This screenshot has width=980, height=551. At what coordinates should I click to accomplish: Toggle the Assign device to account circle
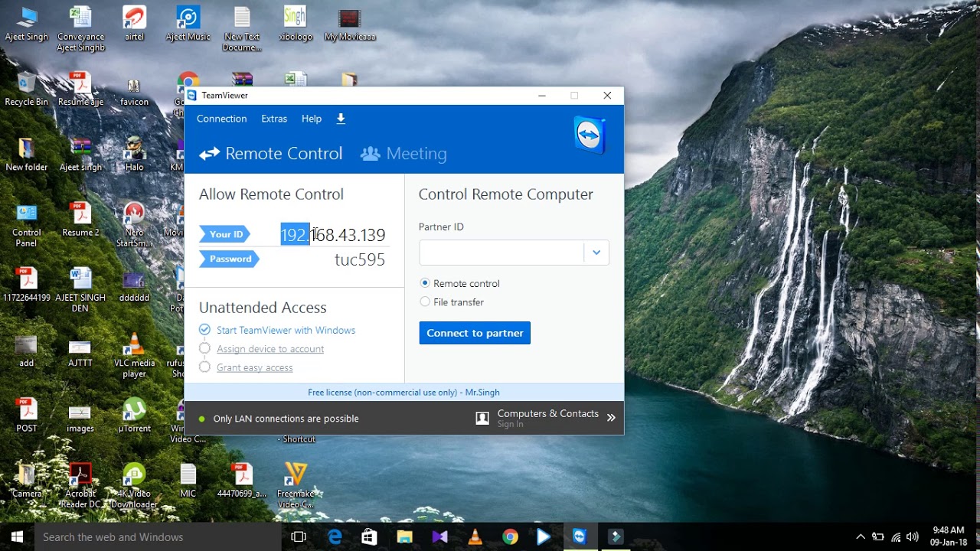[x=204, y=348]
